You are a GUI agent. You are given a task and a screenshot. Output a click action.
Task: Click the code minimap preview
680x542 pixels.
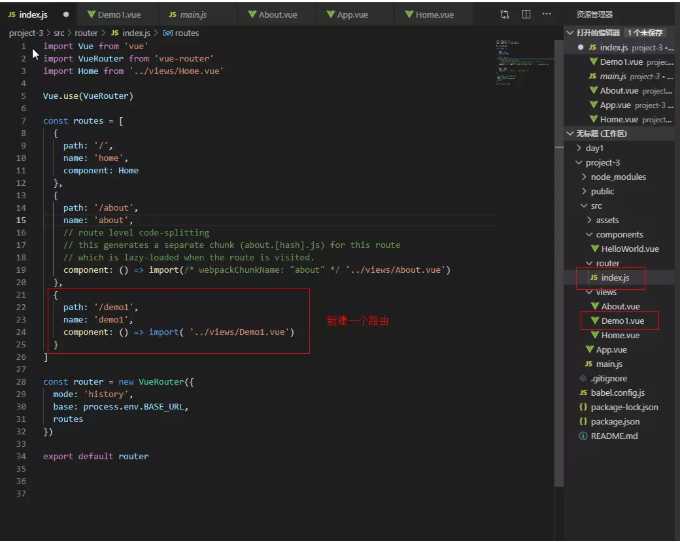point(523,63)
